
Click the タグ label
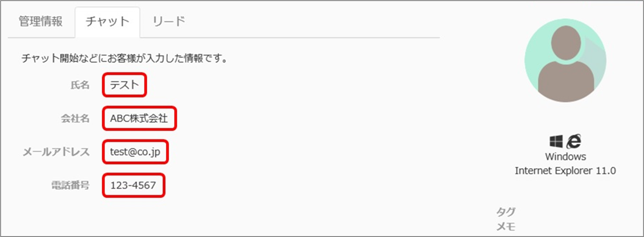(x=506, y=213)
